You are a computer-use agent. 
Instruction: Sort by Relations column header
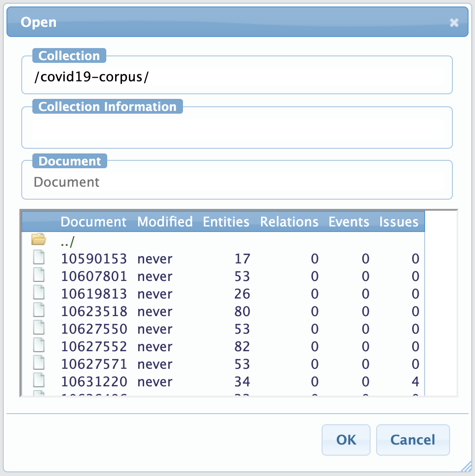coord(289,222)
